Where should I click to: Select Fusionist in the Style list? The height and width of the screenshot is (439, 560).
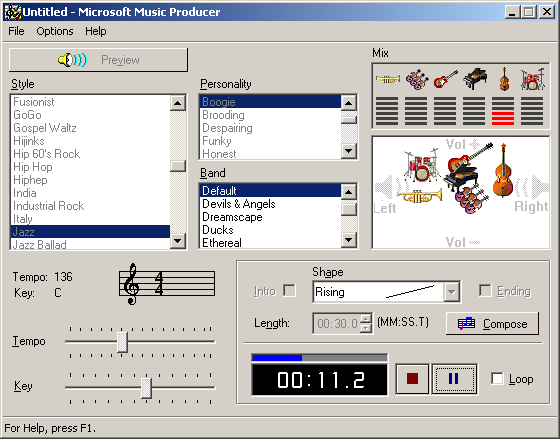point(90,102)
